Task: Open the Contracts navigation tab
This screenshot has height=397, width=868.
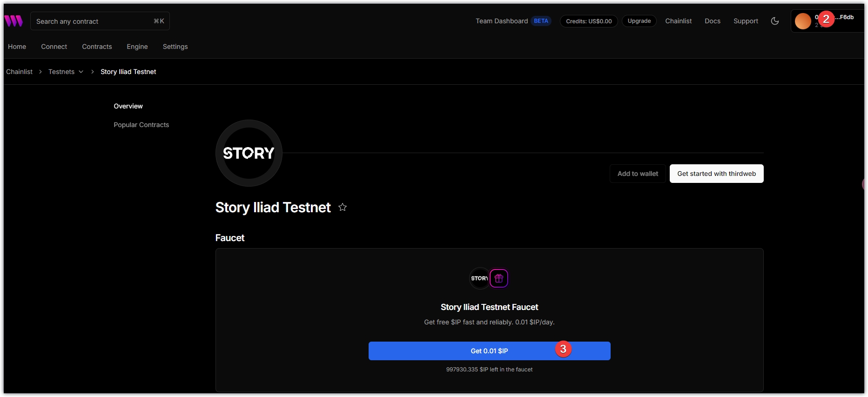Action: pos(97,47)
